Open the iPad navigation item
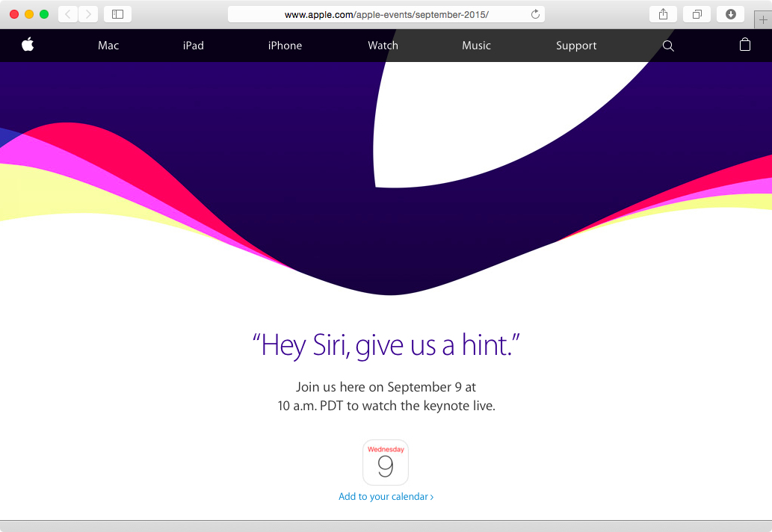This screenshot has height=532, width=772. pos(193,46)
